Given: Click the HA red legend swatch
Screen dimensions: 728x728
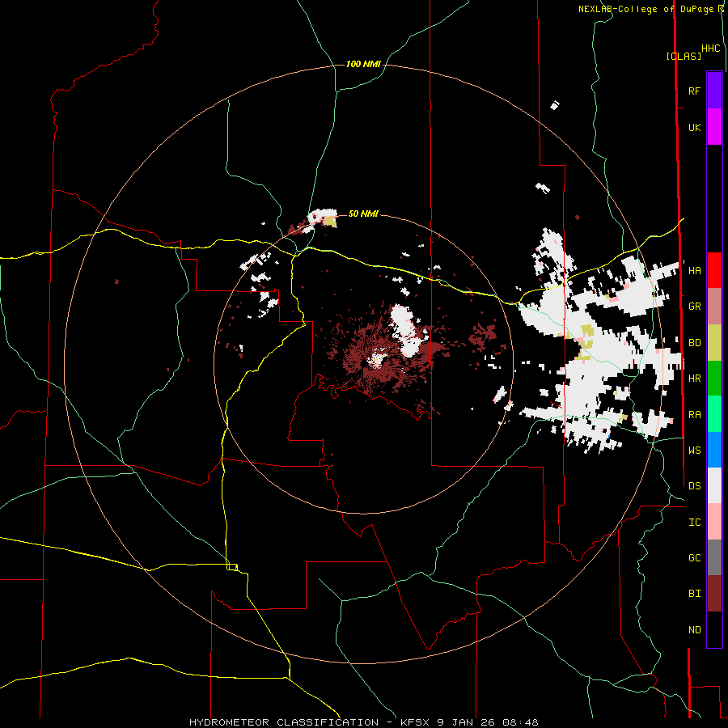Looking at the screenshot, I should coord(714,270).
